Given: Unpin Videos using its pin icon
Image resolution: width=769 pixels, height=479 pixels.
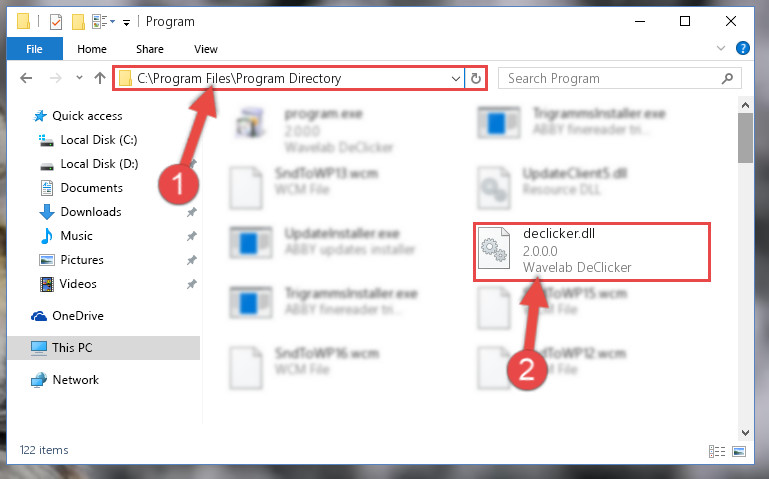Looking at the screenshot, I should click(x=191, y=284).
